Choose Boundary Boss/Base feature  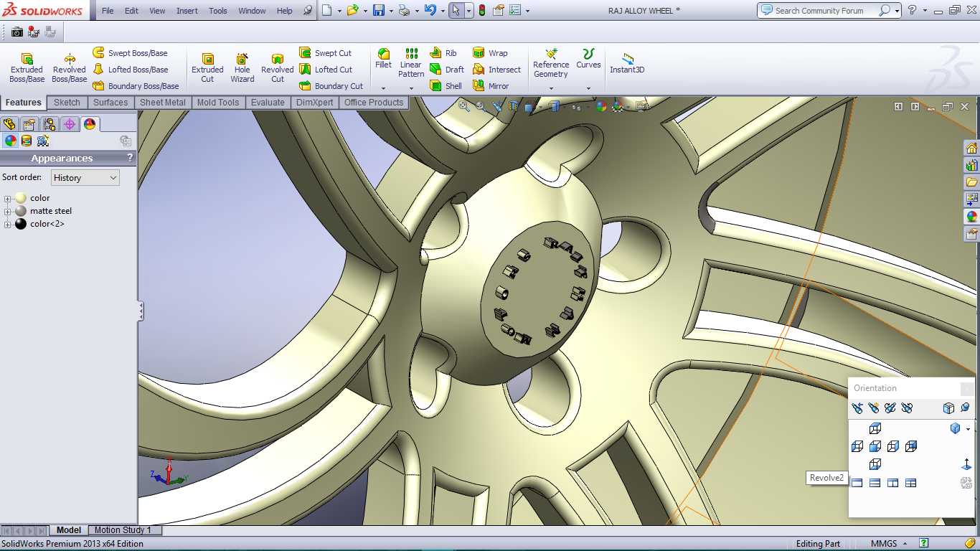(x=136, y=86)
